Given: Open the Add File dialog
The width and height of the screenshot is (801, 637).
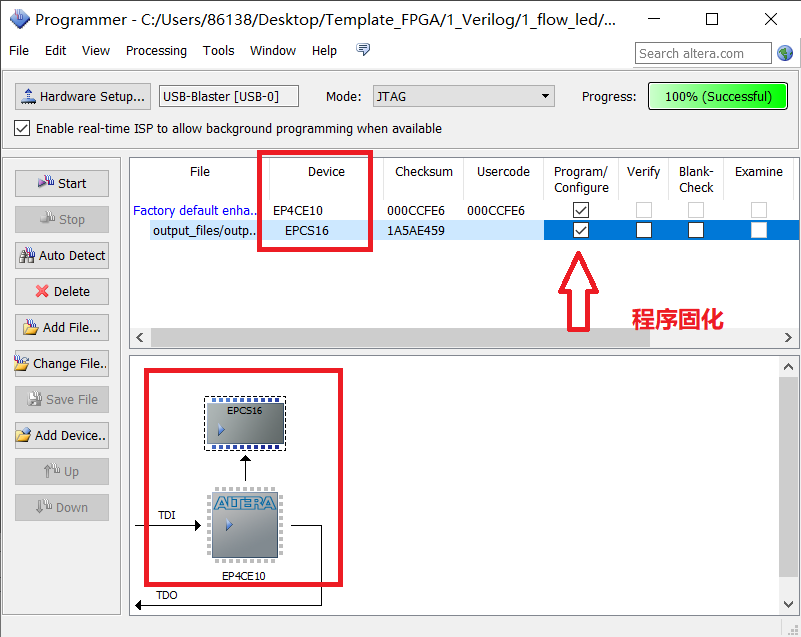Looking at the screenshot, I should click(62, 327).
